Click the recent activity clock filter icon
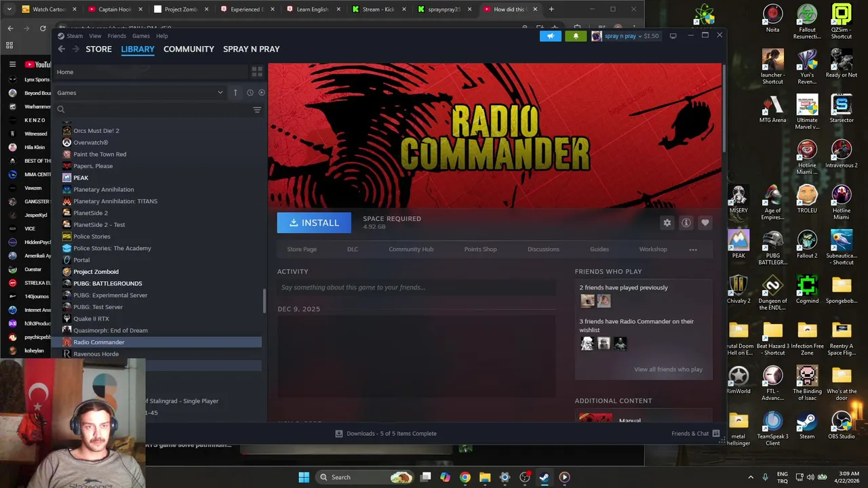Screen dimensions: 868x488 point(250,92)
